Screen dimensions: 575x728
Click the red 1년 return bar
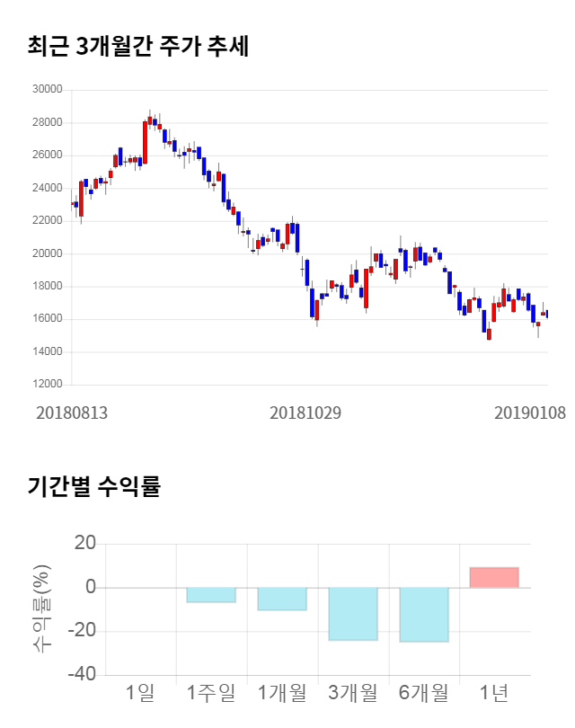(494, 577)
